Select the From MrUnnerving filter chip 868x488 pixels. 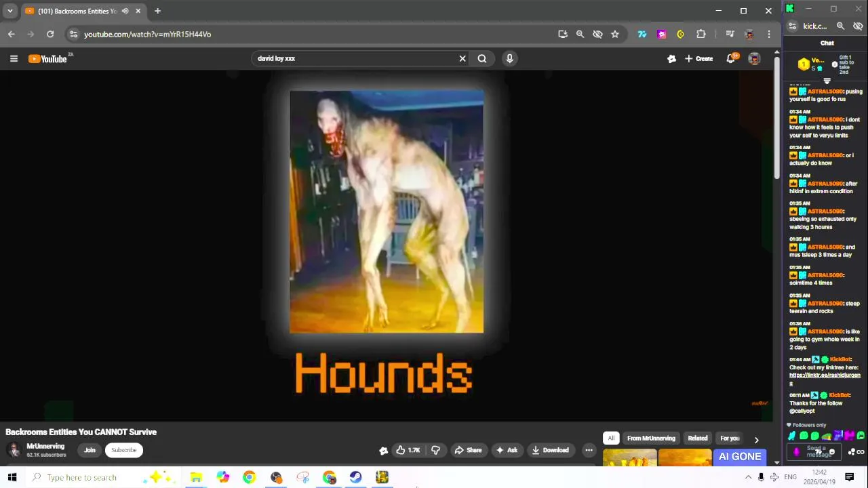[x=651, y=439]
